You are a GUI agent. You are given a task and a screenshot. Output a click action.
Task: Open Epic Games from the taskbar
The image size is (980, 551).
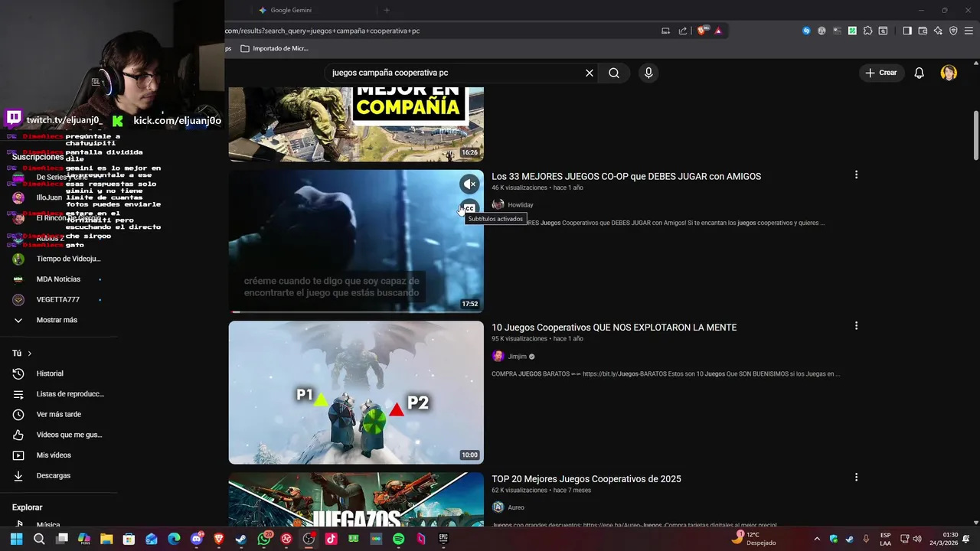tap(443, 539)
